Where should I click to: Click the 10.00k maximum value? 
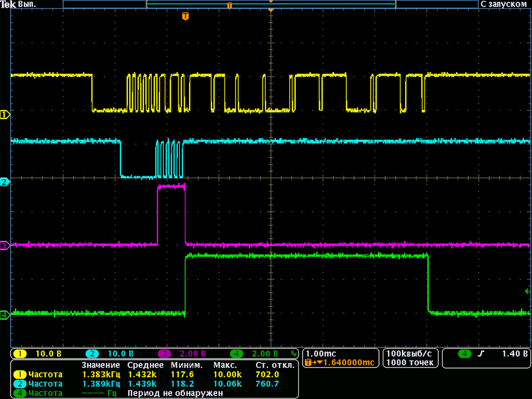(227, 375)
